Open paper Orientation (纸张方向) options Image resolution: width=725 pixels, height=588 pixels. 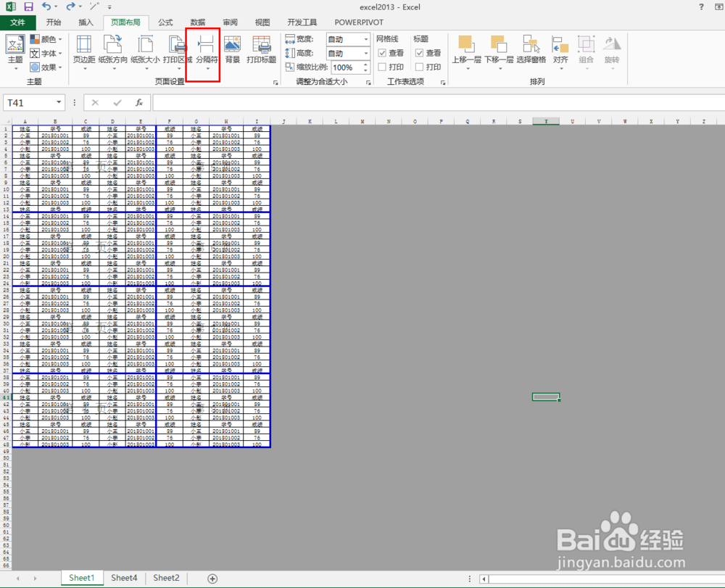point(113,53)
